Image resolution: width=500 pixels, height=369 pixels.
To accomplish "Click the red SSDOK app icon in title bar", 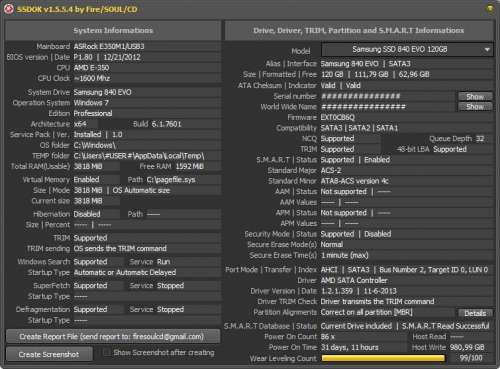I will click(9, 9).
